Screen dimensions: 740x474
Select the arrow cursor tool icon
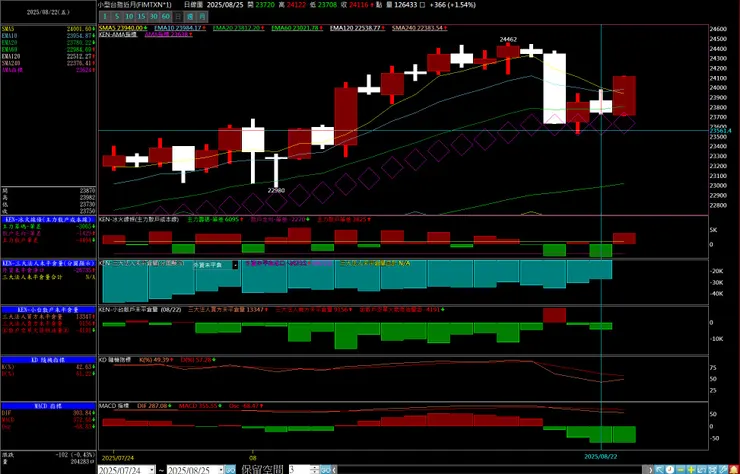click(659, 469)
